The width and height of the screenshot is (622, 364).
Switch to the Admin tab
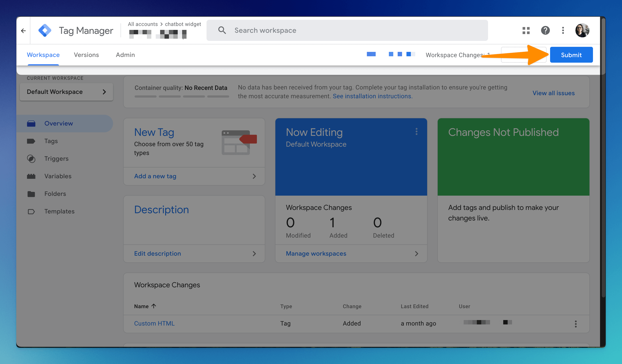125,55
